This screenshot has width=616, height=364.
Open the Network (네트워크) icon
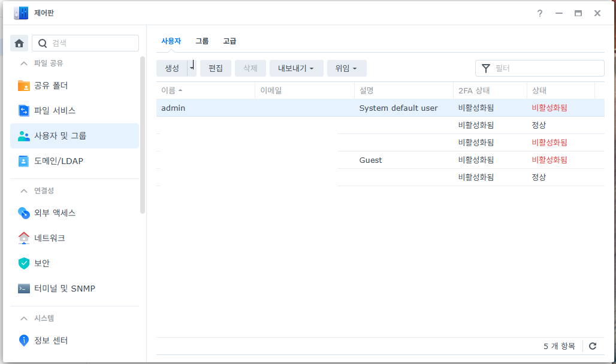click(23, 238)
